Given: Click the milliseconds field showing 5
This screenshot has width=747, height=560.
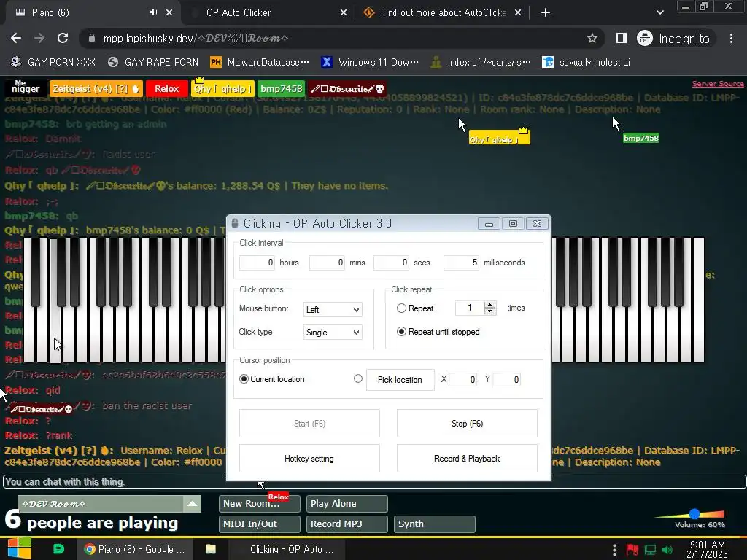Looking at the screenshot, I should click(x=461, y=262).
